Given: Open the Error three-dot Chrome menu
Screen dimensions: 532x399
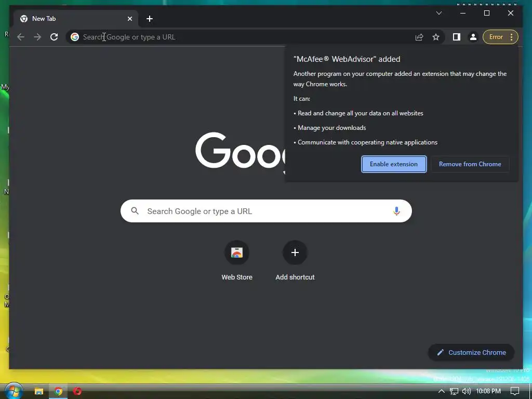Looking at the screenshot, I should (x=500, y=37).
